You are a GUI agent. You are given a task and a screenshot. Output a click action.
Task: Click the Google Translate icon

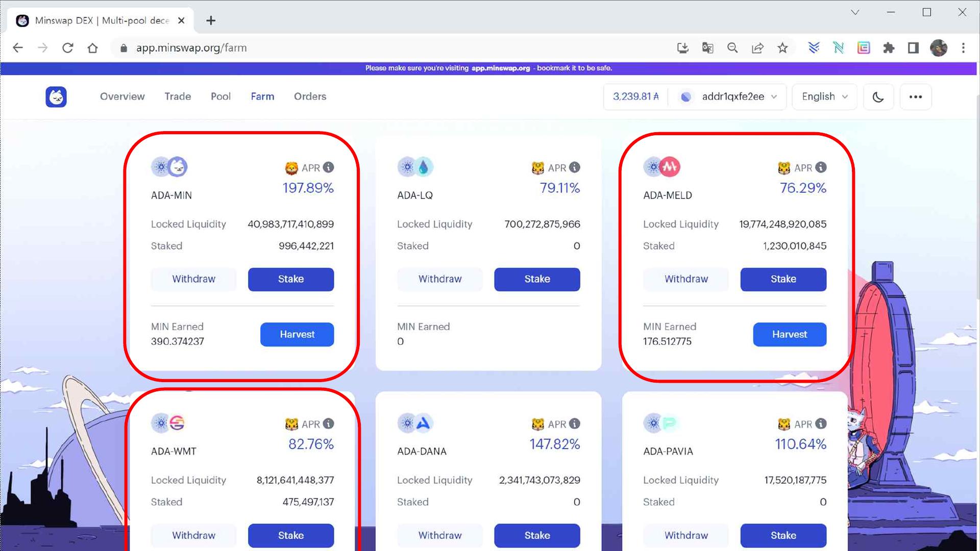tap(707, 48)
